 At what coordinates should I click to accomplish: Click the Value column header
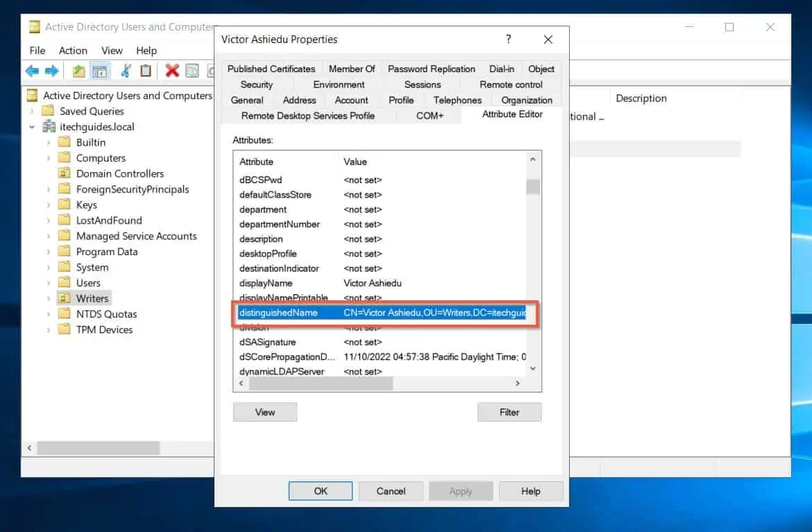432,162
